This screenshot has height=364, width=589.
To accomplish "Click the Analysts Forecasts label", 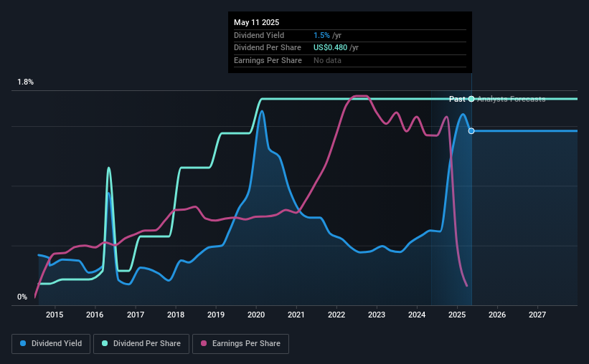I will [512, 99].
